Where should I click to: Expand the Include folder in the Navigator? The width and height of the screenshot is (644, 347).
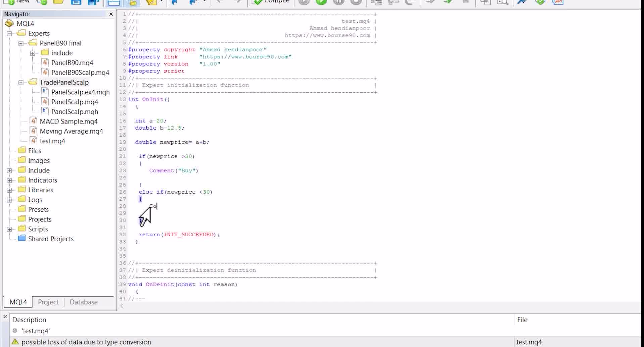pyautogui.click(x=9, y=170)
